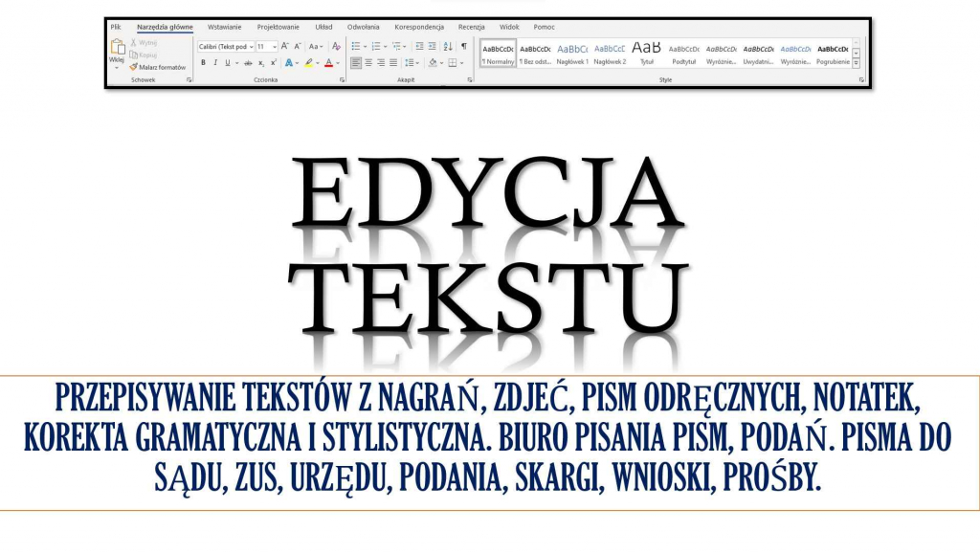
Task: Switch to the Wstawianie ribbon tab
Action: (225, 27)
